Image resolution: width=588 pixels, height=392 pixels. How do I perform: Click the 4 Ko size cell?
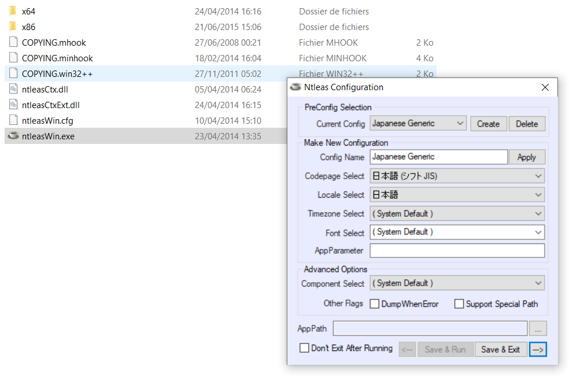pos(425,58)
